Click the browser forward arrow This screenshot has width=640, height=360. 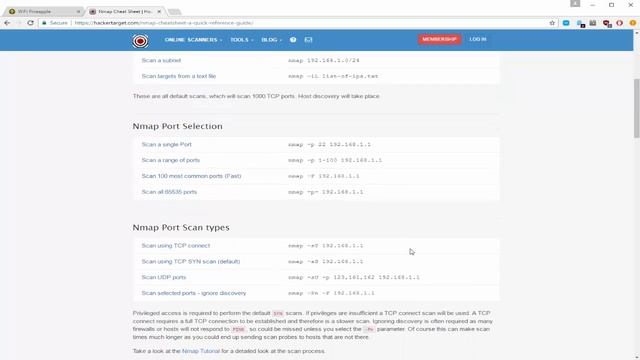pyautogui.click(x=19, y=23)
